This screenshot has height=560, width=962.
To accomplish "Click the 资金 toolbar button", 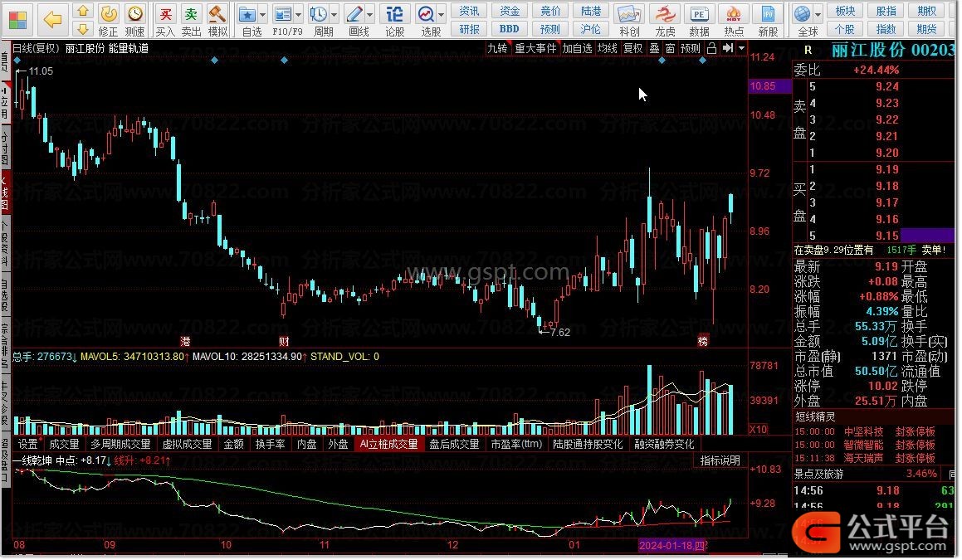I will tap(510, 11).
